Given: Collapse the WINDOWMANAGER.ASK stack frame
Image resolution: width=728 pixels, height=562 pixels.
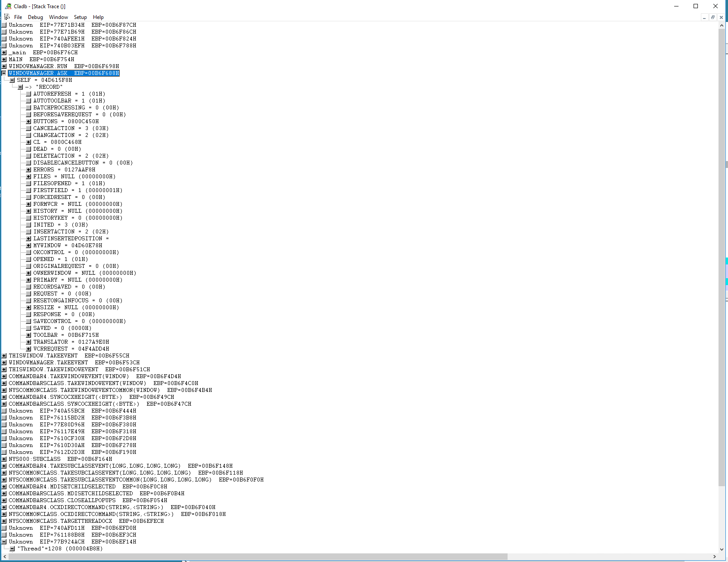Looking at the screenshot, I should coord(4,73).
